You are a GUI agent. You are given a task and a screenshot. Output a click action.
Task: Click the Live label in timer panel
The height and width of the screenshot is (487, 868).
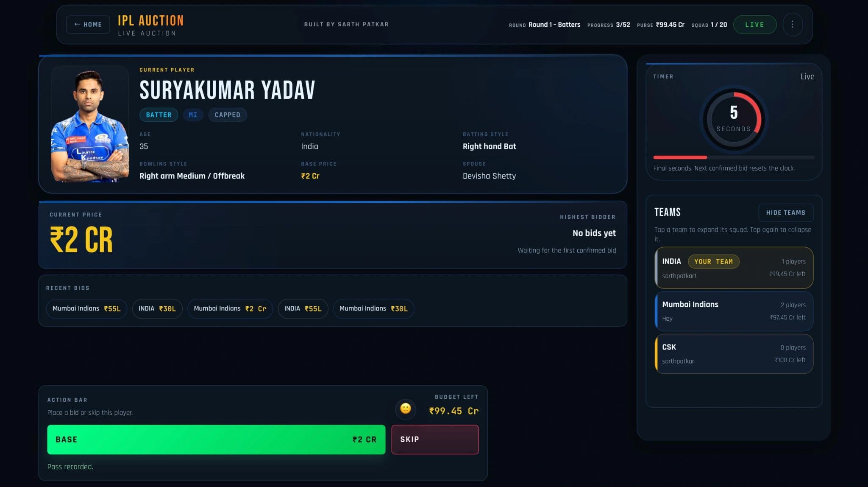[807, 76]
